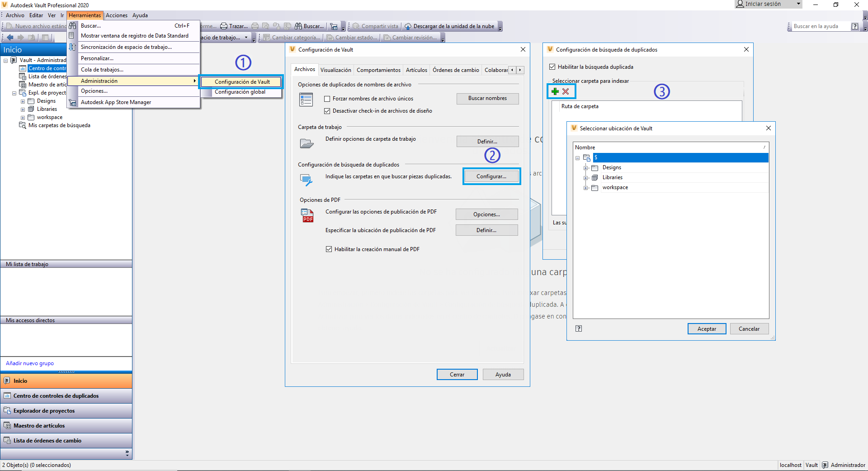Click the Lista de órdenes de cambio pane icon
Viewport: 868px width, 471px height.
click(x=7, y=441)
